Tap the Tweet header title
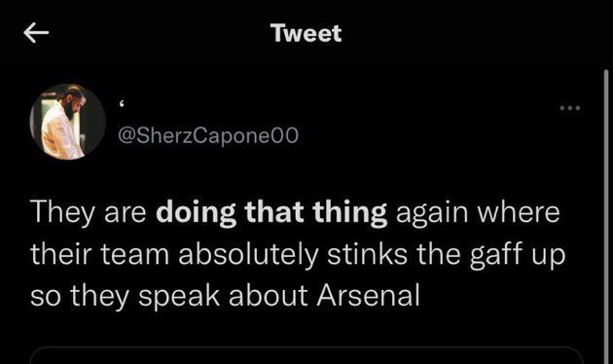This screenshot has width=613, height=364. pyautogui.click(x=306, y=33)
